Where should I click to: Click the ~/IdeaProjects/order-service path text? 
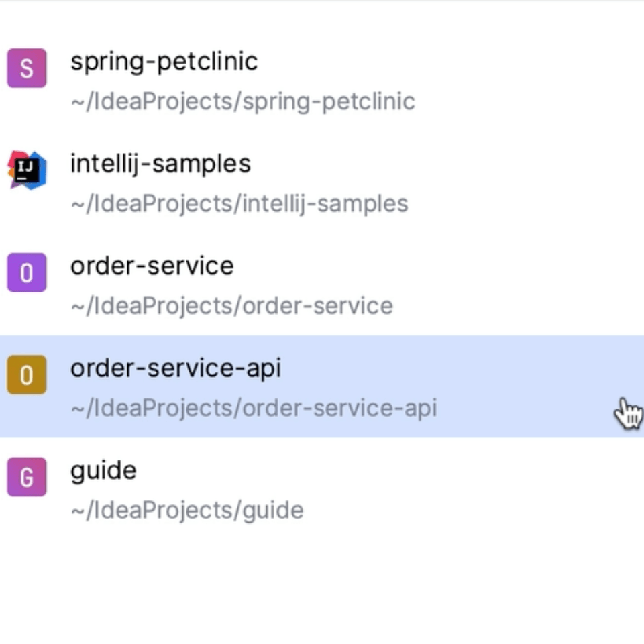(231, 307)
